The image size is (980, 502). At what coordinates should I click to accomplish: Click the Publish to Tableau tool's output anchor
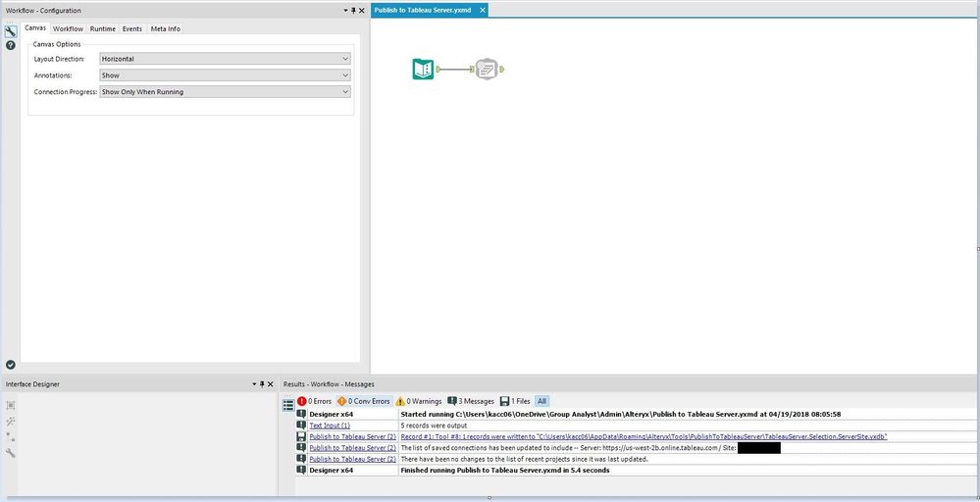point(502,69)
